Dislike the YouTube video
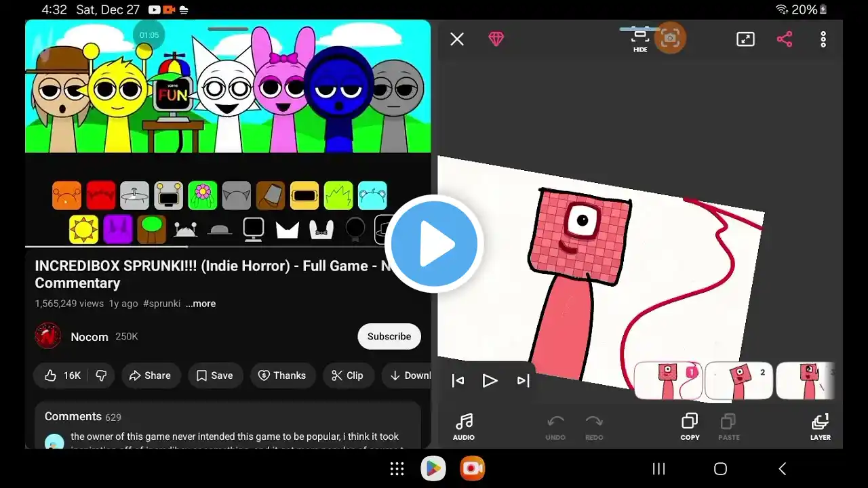This screenshot has height=488, width=868. (x=101, y=375)
